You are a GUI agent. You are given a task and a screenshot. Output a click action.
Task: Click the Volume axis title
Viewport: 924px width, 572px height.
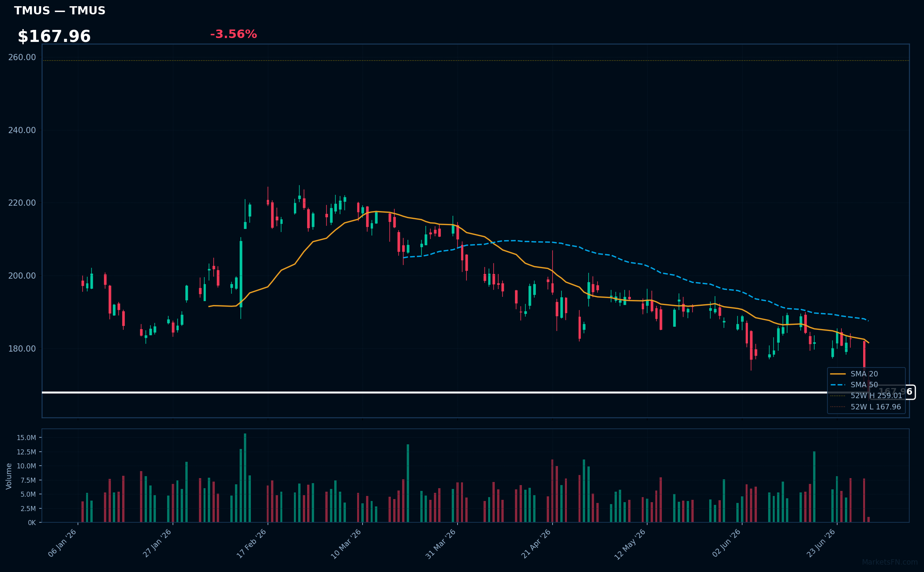[x=9, y=476]
